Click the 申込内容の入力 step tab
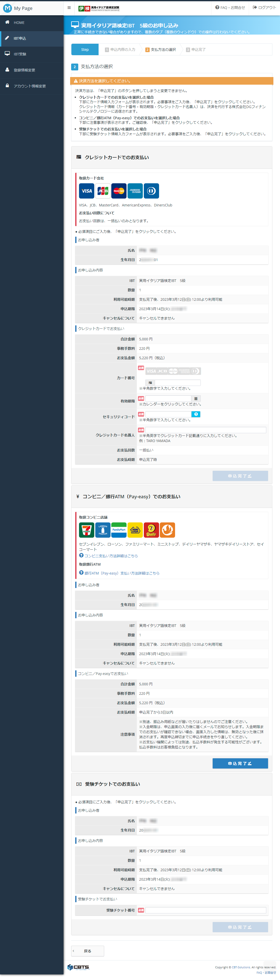 tap(120, 50)
